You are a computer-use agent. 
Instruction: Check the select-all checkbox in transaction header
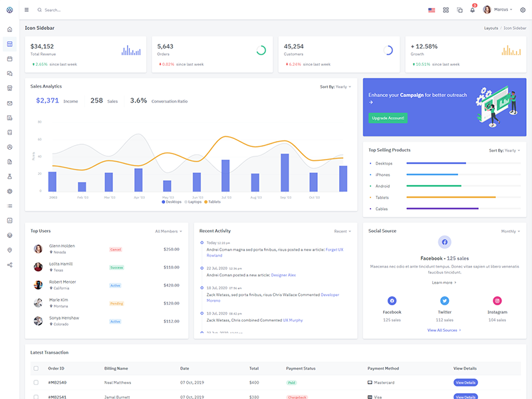[36, 368]
